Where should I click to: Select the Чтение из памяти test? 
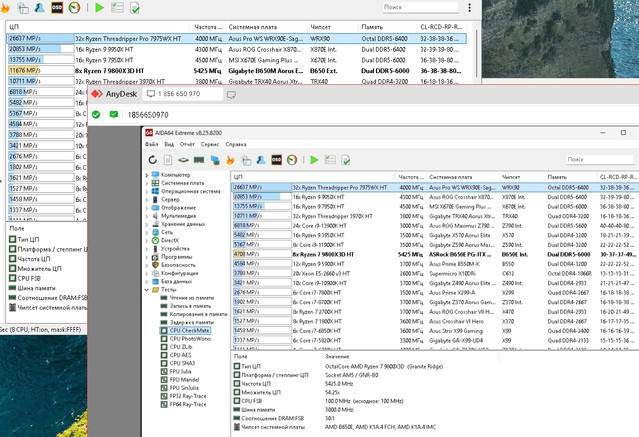[x=192, y=298]
